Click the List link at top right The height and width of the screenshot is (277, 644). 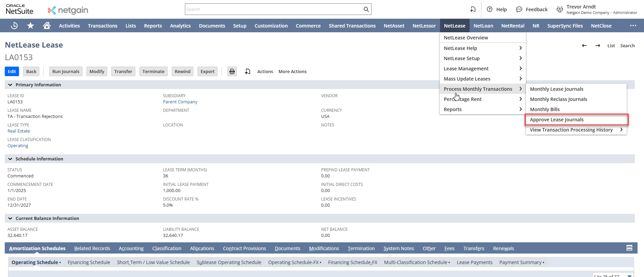[x=611, y=46]
